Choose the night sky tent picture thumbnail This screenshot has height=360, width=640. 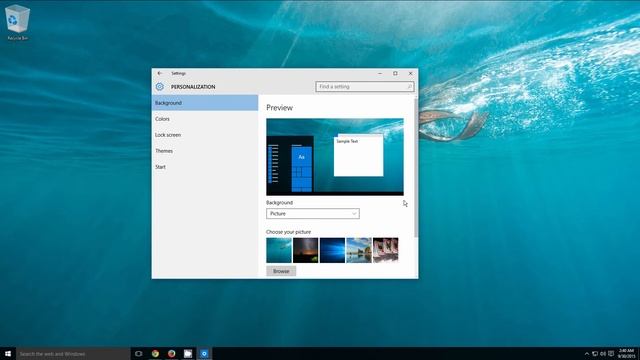point(305,250)
